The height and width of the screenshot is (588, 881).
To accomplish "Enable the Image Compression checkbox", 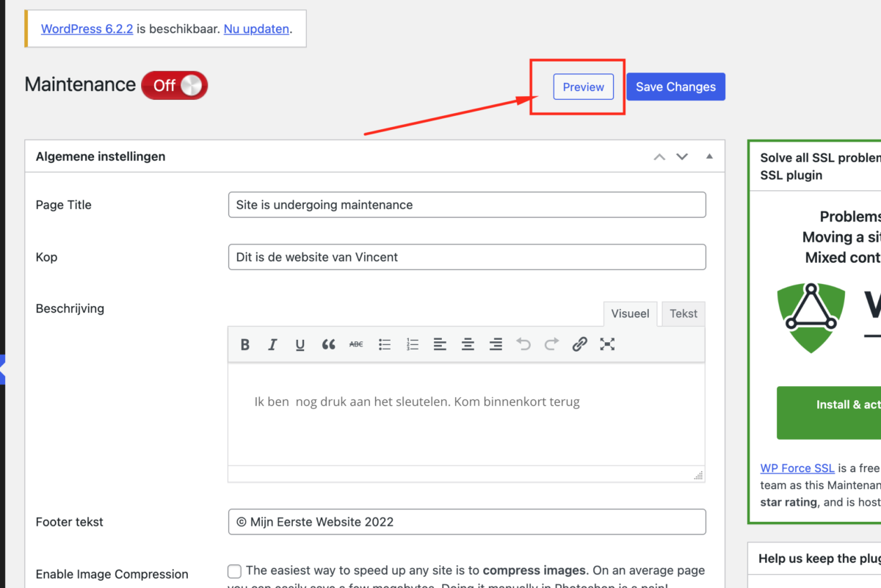I will [234, 571].
